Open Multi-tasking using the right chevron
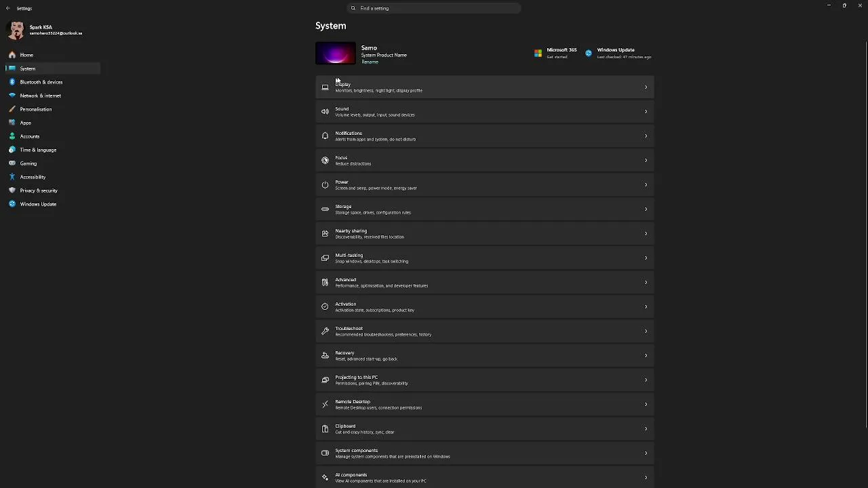 [646, 258]
